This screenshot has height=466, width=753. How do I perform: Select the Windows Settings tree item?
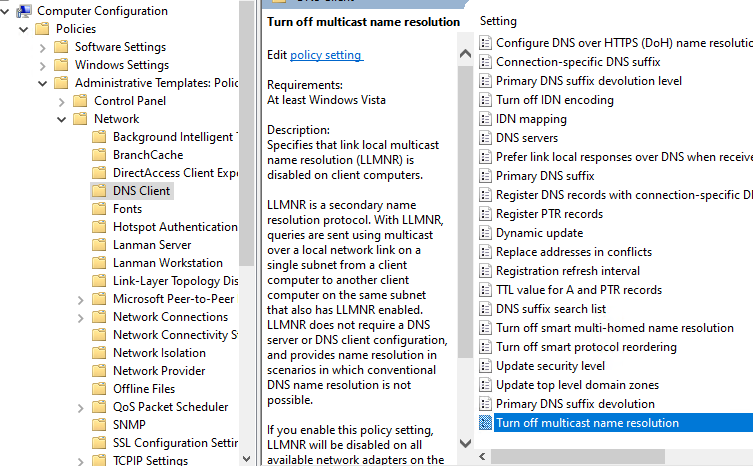(x=121, y=65)
